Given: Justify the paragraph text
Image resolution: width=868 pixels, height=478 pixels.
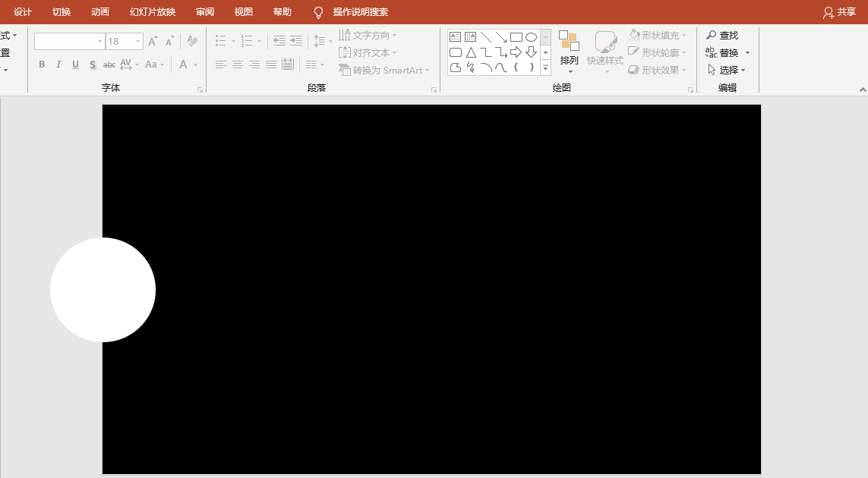Looking at the screenshot, I should coord(270,64).
